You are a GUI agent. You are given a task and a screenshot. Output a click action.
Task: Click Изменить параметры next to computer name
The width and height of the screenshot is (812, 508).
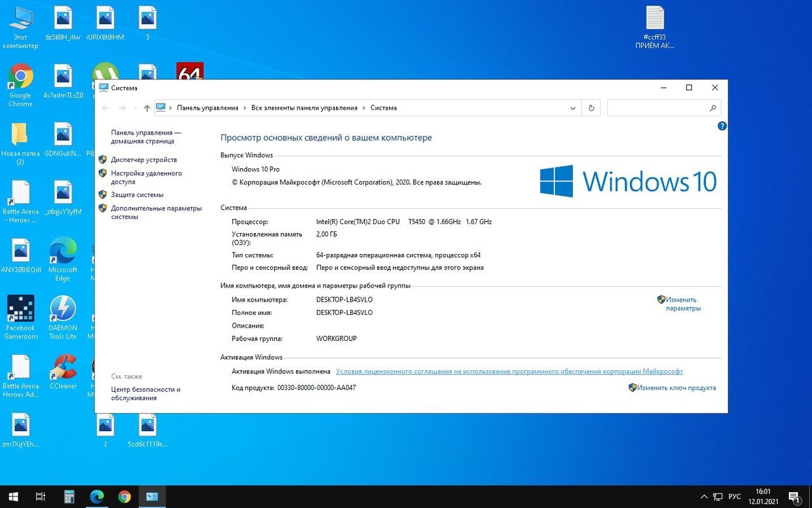[683, 304]
